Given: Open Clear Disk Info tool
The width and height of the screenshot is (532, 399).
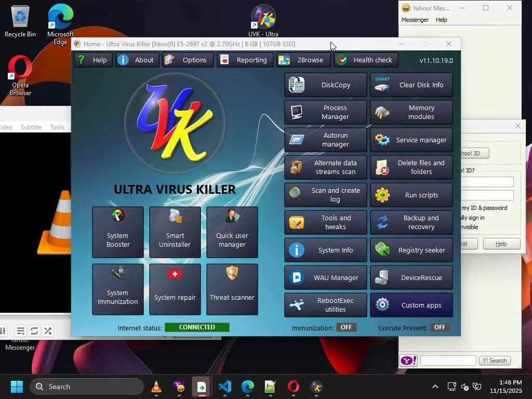Looking at the screenshot, I should [x=411, y=85].
